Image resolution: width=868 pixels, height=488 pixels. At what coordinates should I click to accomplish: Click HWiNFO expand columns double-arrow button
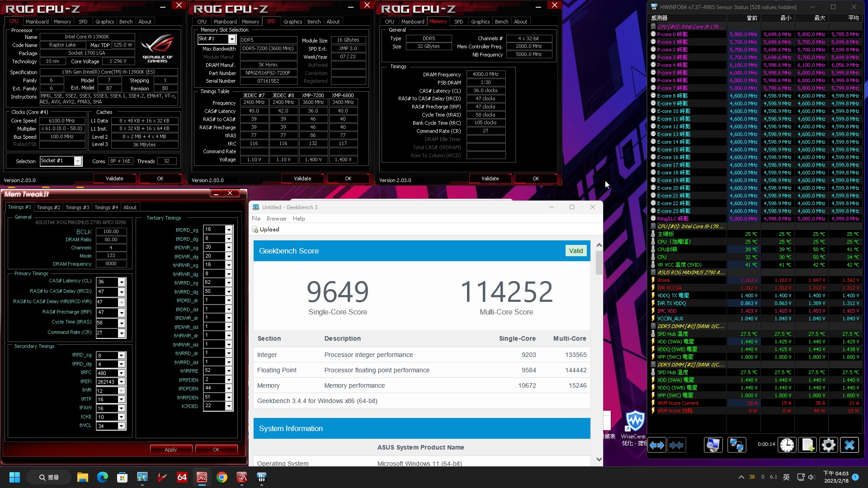click(x=657, y=445)
